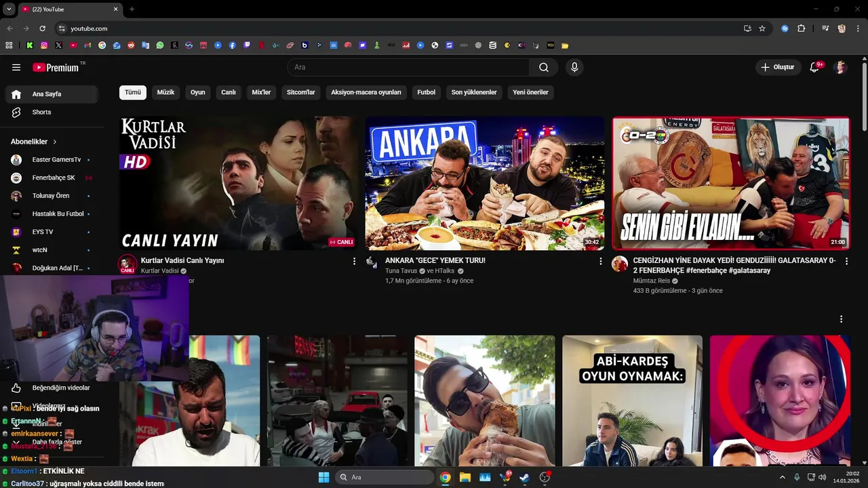Select the Yeni öneriler chip

pyautogui.click(x=530, y=92)
